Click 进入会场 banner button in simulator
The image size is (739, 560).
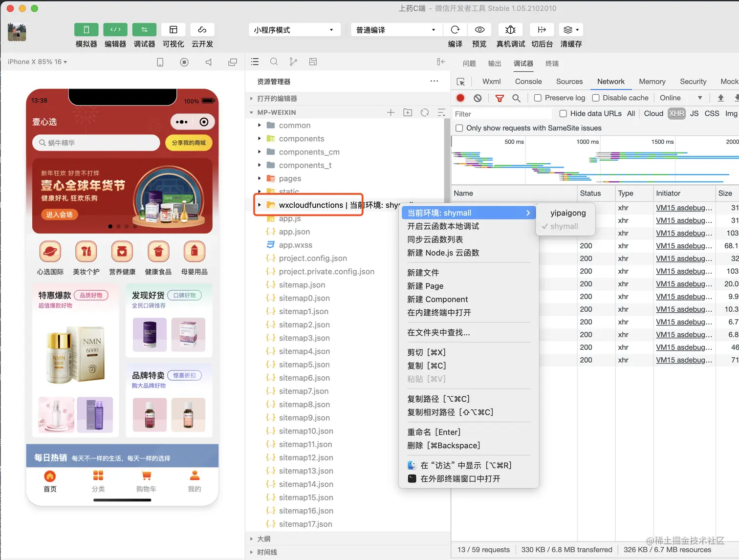coord(60,215)
